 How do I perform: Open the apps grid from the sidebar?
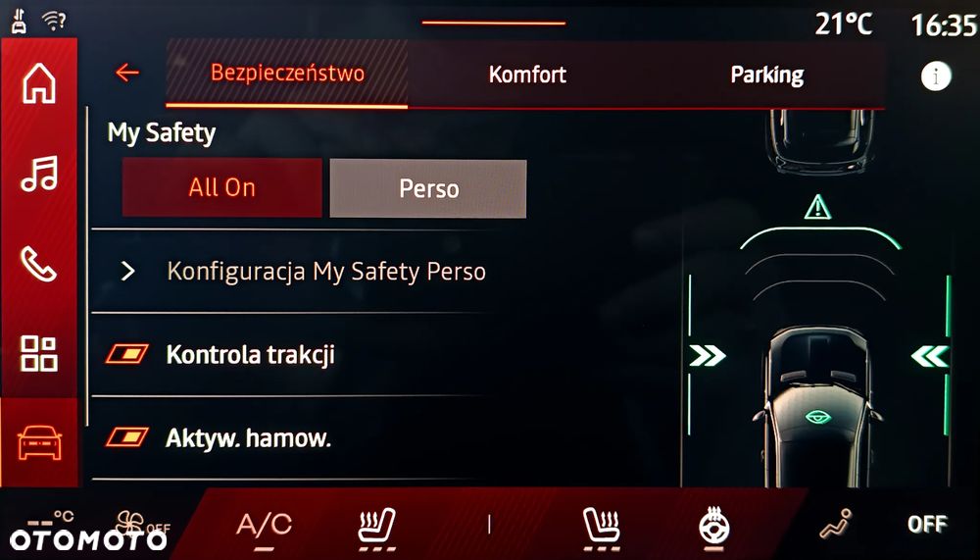(x=39, y=353)
